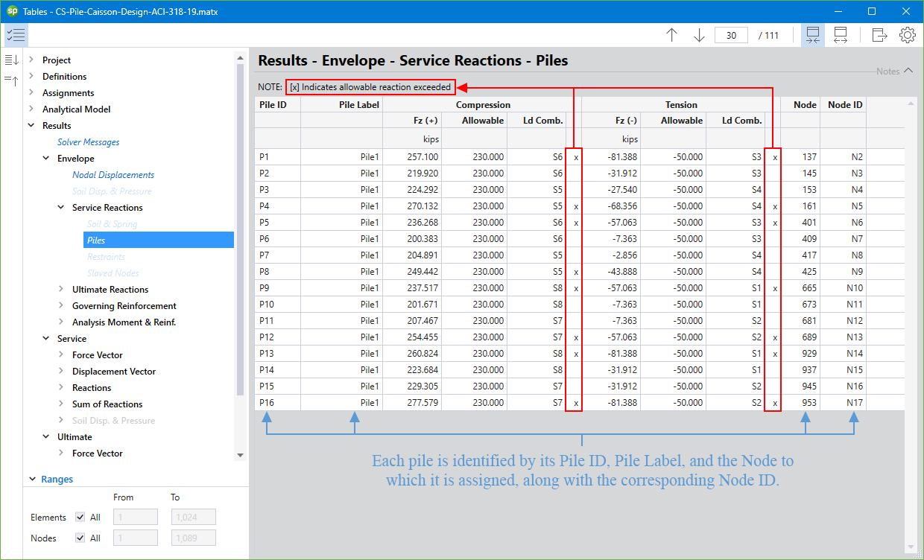
Task: Select the fit-to-width shrink view icon
Action: click(813, 35)
